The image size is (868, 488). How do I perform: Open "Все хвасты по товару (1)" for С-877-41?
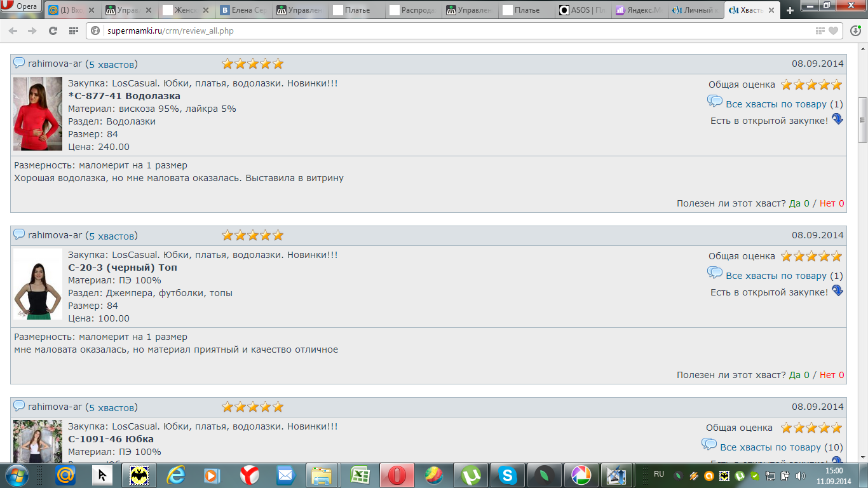coord(784,104)
